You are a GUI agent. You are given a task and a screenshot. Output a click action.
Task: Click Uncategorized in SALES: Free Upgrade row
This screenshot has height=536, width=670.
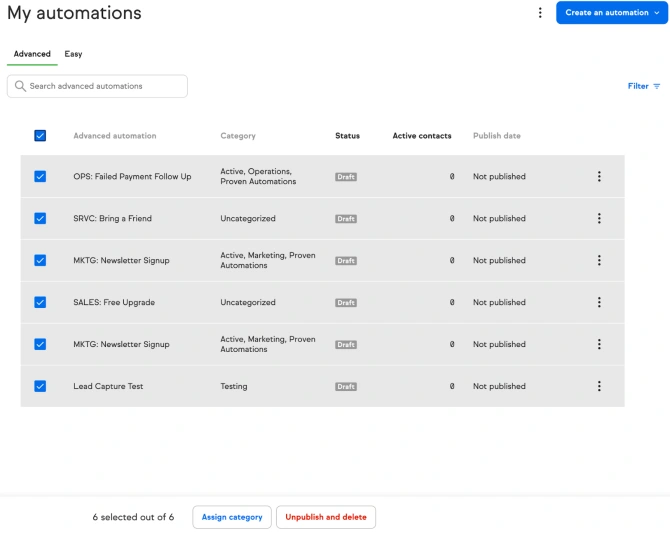(x=248, y=302)
